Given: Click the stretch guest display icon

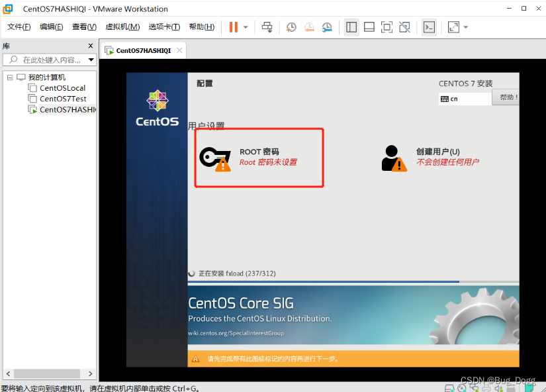Looking at the screenshot, I should [453, 27].
